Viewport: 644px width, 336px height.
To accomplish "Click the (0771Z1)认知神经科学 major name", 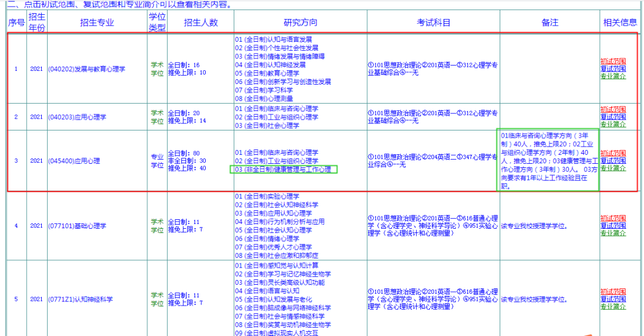I will click(80, 299).
